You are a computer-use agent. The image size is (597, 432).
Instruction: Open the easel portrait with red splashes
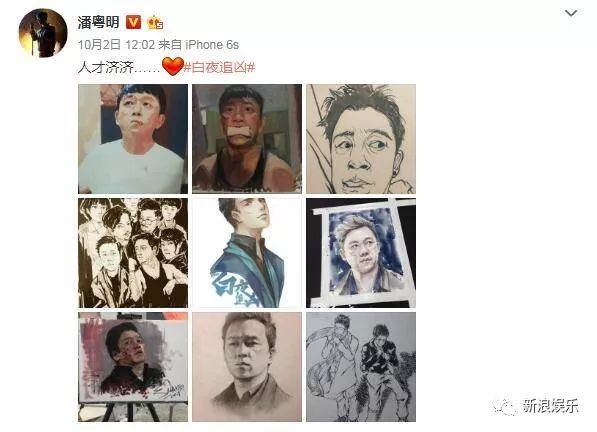(133, 367)
